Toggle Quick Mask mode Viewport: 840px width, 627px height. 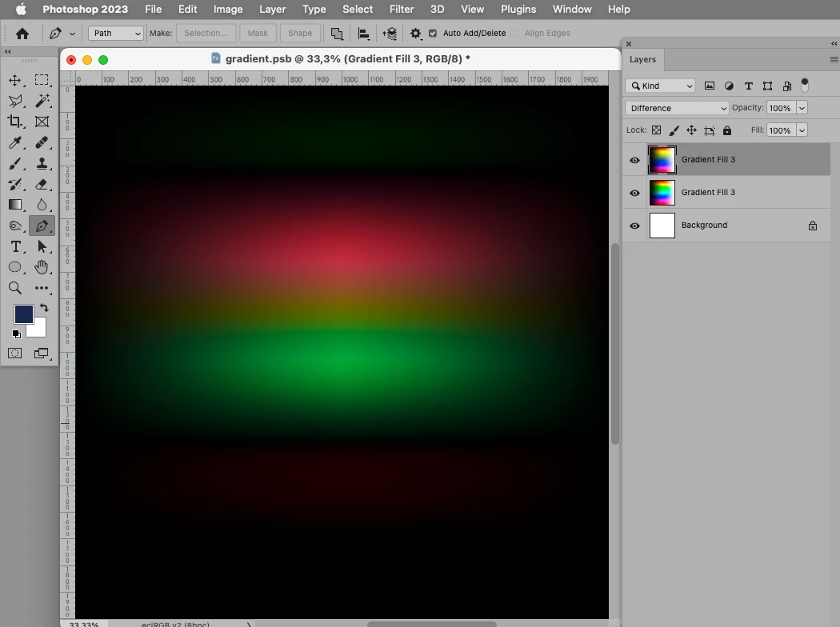[15, 353]
